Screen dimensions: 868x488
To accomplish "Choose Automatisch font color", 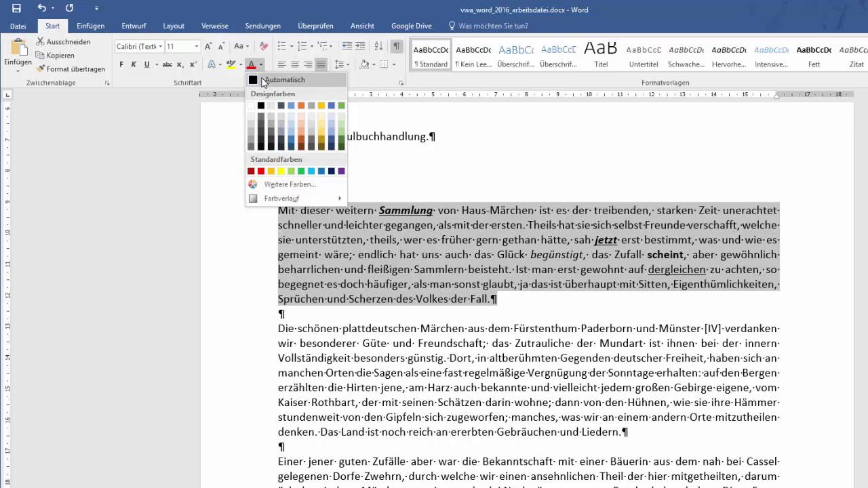I will click(296, 80).
